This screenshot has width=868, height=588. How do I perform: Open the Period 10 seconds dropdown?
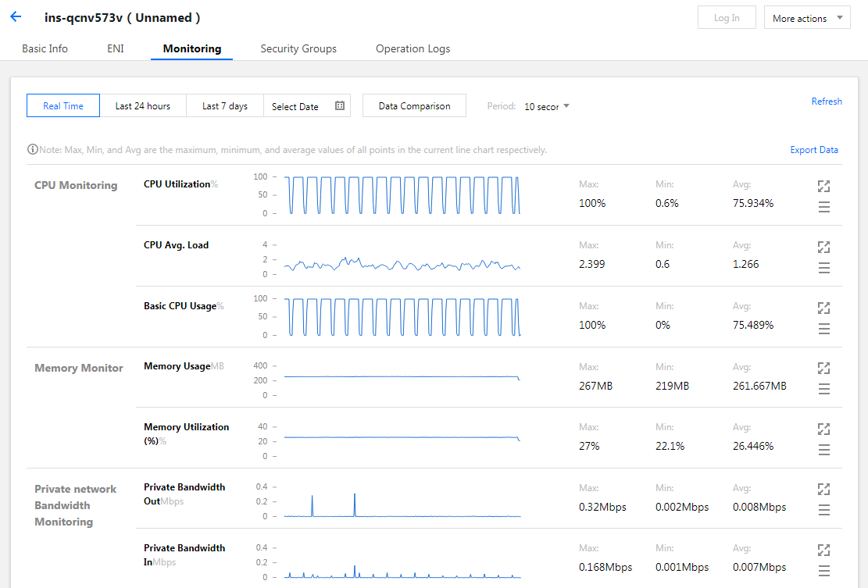point(547,106)
